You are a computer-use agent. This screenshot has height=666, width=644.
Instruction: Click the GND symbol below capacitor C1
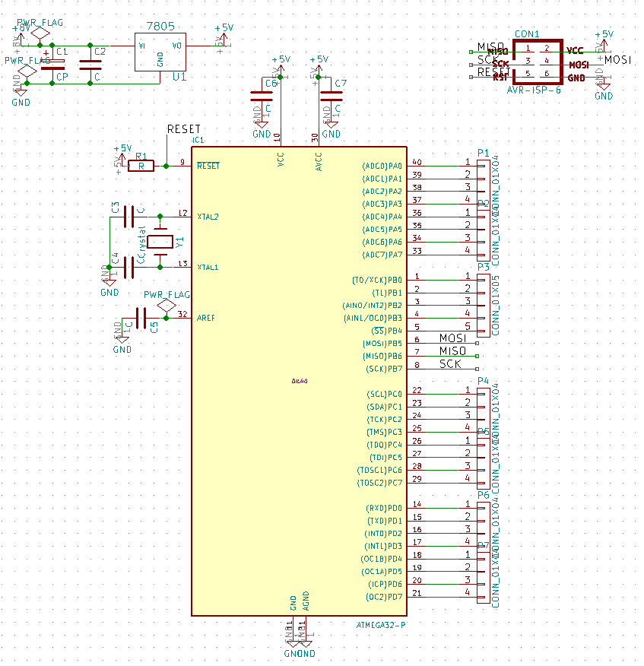(21, 91)
